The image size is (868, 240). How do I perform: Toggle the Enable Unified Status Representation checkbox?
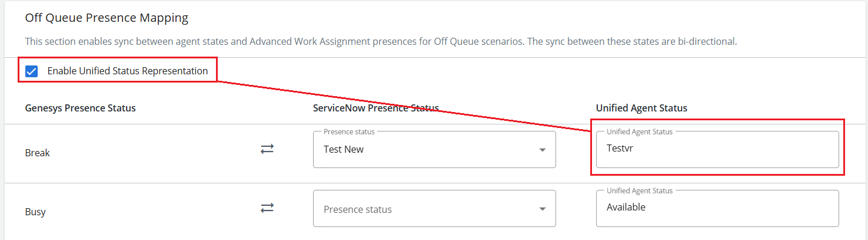tap(32, 71)
